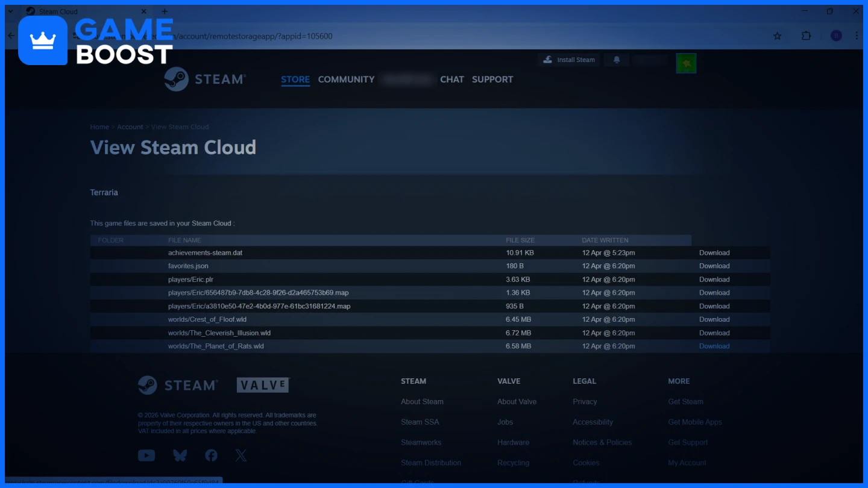Click the Install Steam button
The image size is (868, 488).
tap(568, 60)
